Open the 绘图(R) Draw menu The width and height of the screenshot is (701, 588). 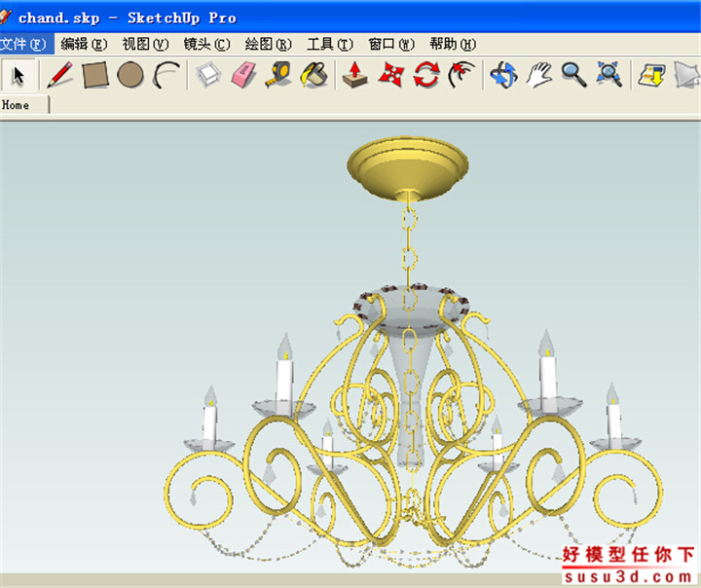click(x=269, y=44)
